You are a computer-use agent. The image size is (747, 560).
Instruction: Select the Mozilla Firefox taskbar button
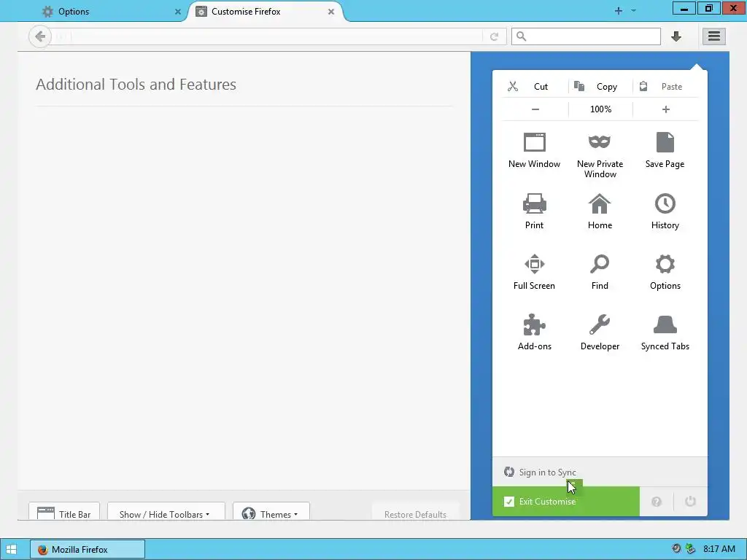click(x=88, y=550)
